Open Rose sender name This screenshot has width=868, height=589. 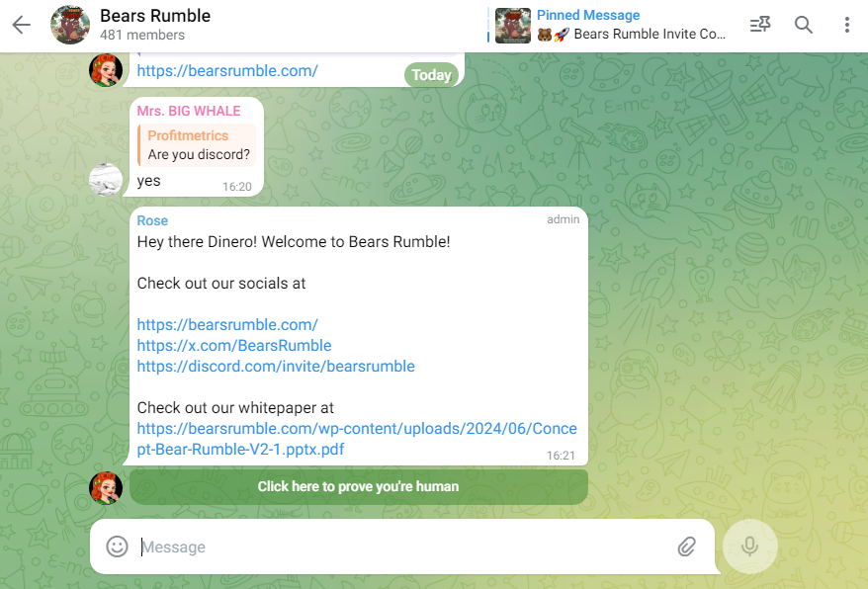pos(152,220)
